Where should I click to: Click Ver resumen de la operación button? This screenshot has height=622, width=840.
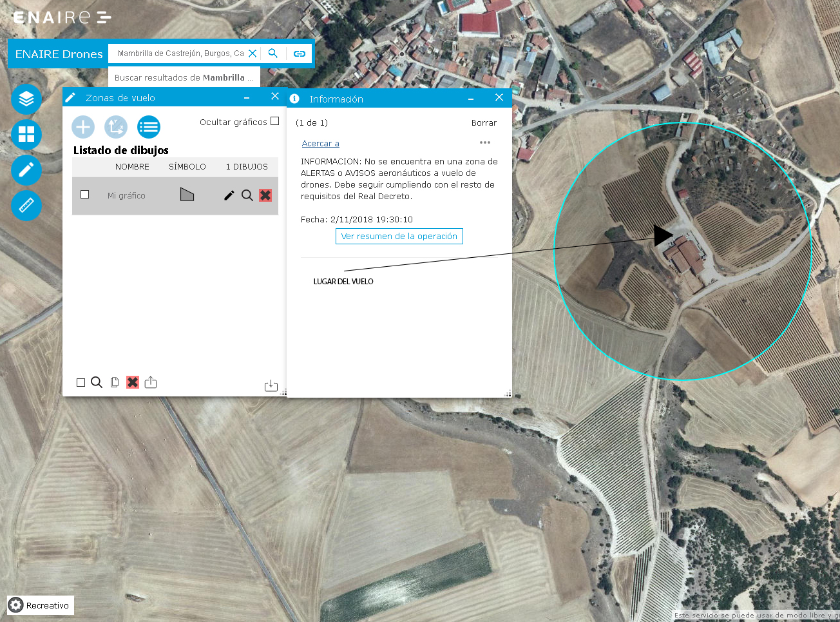tap(399, 237)
